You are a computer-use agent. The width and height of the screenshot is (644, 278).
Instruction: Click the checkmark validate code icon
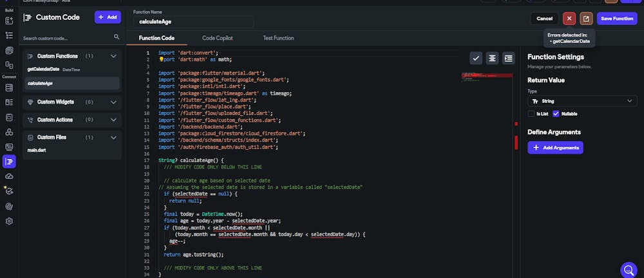476,59
